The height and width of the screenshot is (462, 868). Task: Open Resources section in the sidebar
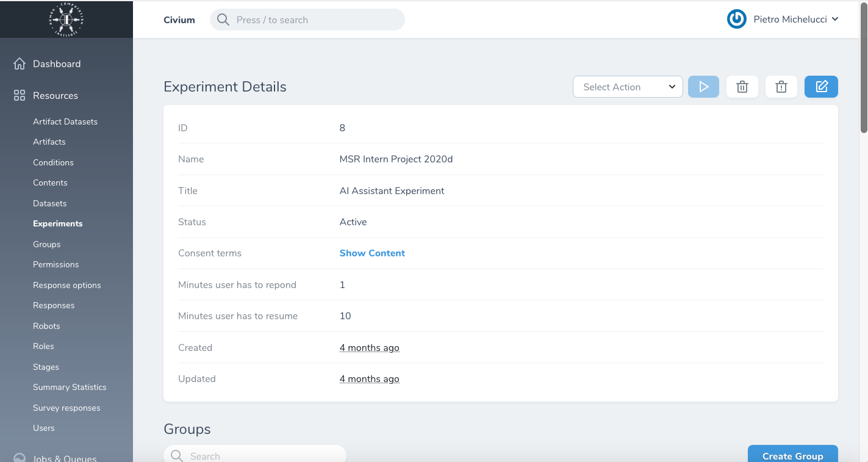tap(56, 95)
